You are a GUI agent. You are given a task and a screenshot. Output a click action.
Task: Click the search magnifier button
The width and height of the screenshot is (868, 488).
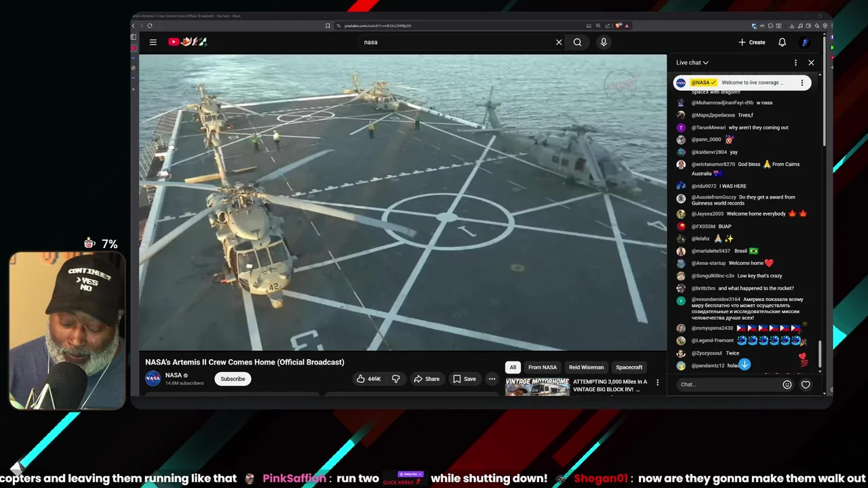[578, 42]
